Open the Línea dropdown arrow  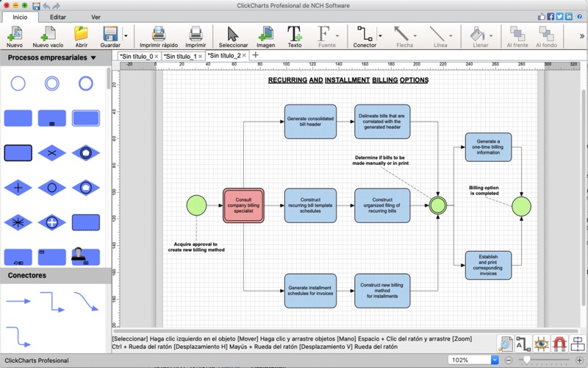coord(451,36)
